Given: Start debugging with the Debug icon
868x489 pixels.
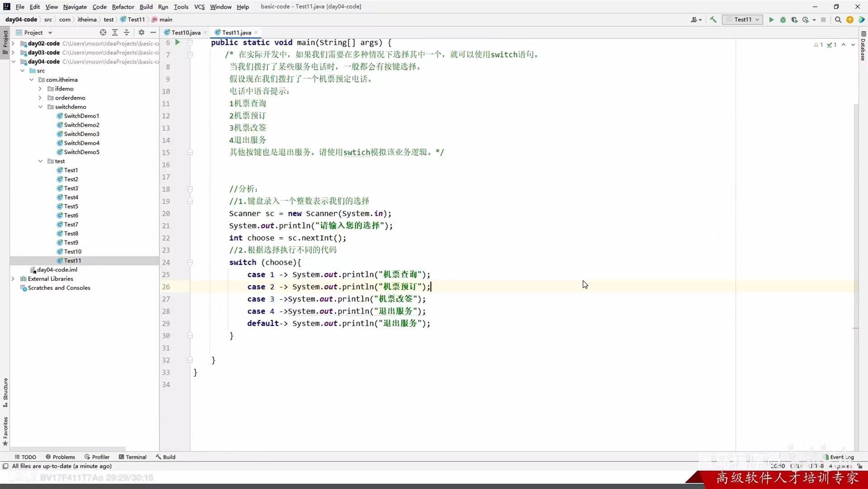Looking at the screenshot, I should tap(783, 19).
